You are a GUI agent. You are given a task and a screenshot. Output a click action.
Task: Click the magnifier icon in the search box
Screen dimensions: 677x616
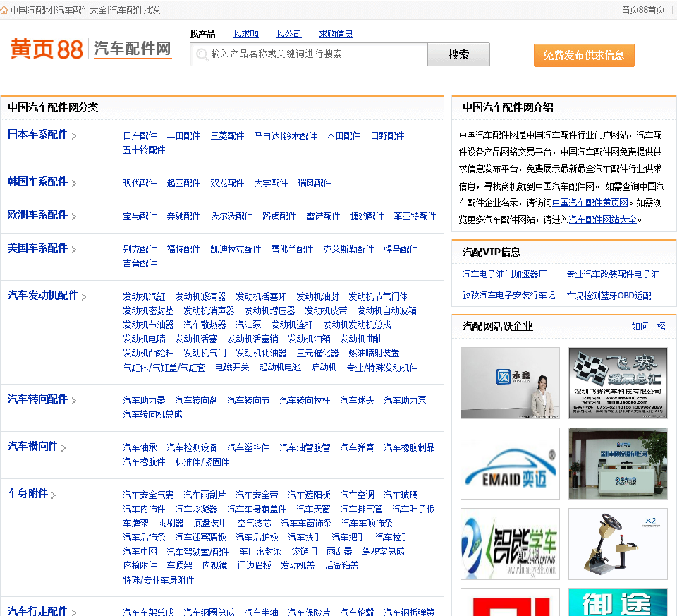(x=201, y=54)
